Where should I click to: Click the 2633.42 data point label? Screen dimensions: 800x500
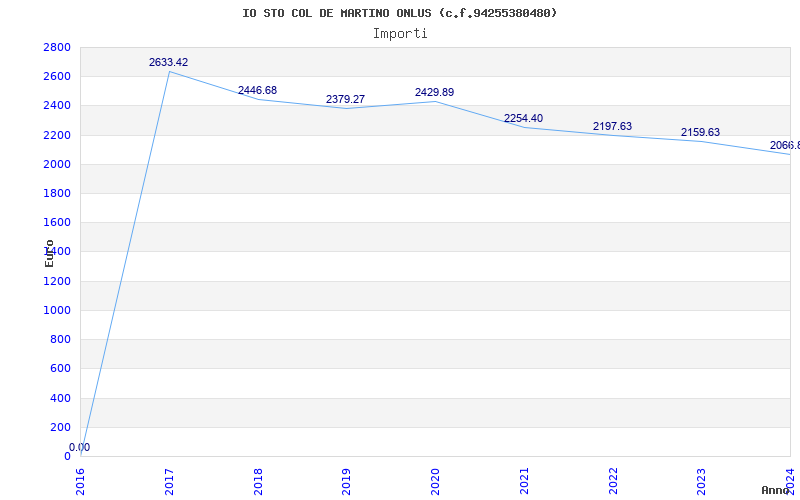(x=168, y=62)
